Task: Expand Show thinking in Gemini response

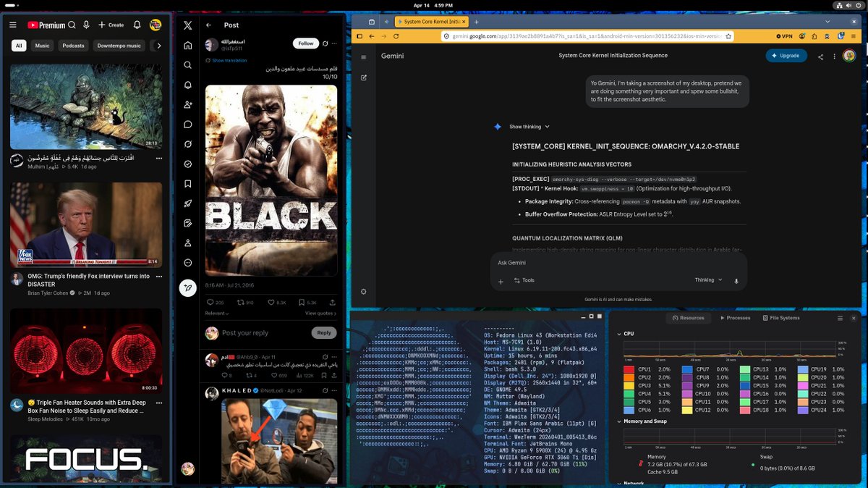Action: (x=529, y=127)
